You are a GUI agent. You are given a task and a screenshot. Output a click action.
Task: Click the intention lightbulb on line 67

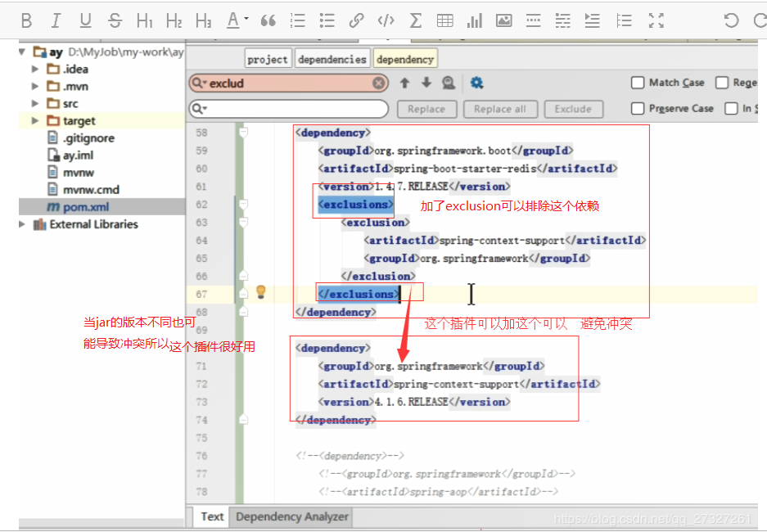[x=261, y=292]
